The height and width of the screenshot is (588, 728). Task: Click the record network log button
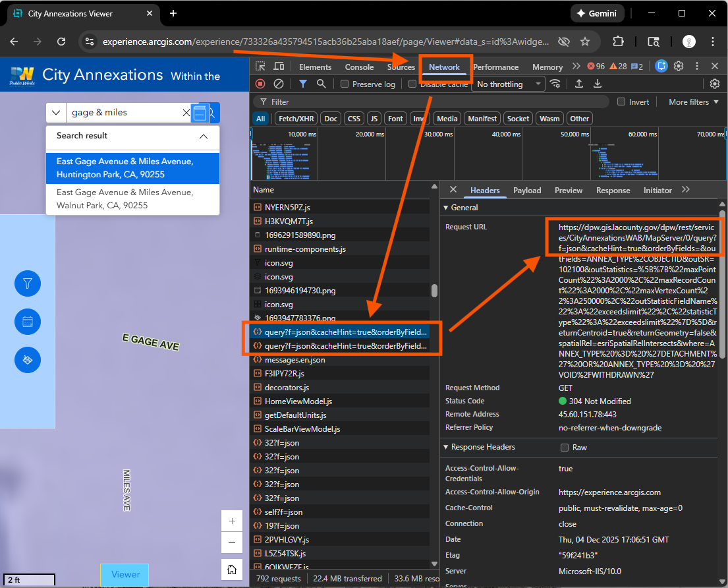(260, 84)
